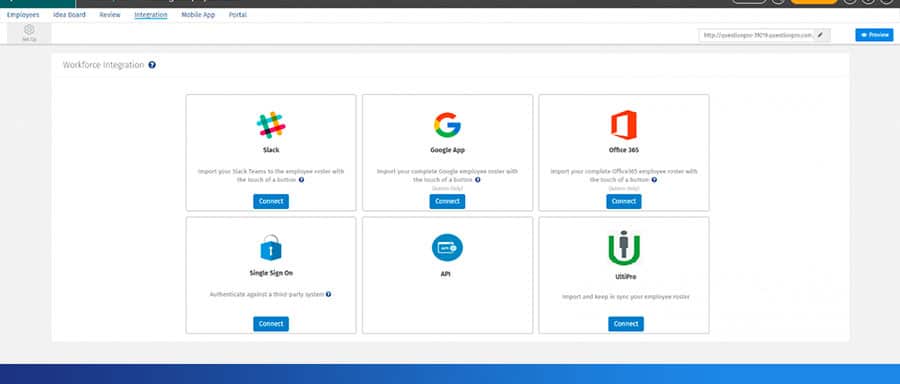900x384 pixels.
Task: Click the help icon in Google App description
Action: [478, 180]
